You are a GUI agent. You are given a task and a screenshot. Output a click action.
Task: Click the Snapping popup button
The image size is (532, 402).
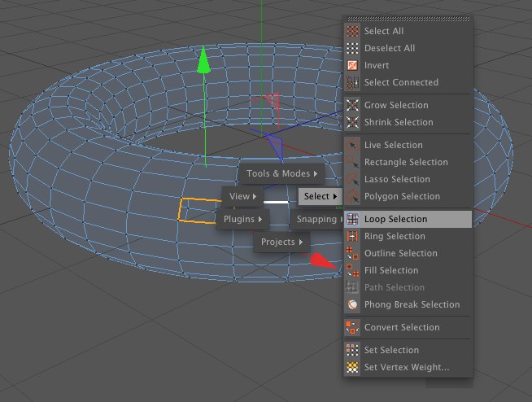[x=316, y=219]
